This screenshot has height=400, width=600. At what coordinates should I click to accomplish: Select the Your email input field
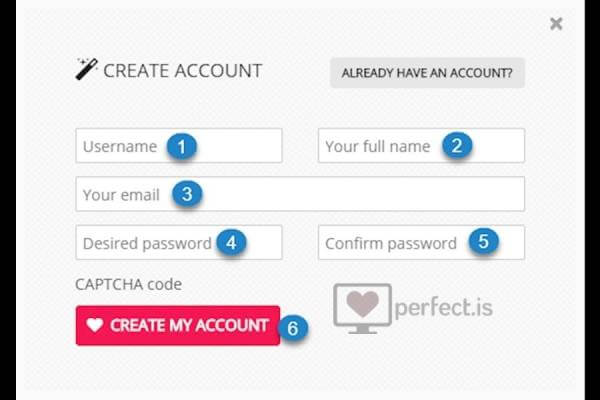300,194
